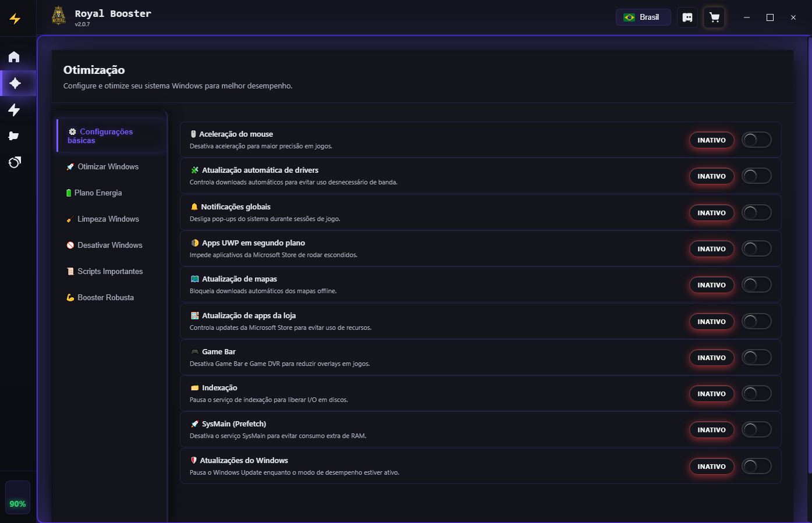Toggle the Indexação switch
812x523 pixels.
(756, 394)
